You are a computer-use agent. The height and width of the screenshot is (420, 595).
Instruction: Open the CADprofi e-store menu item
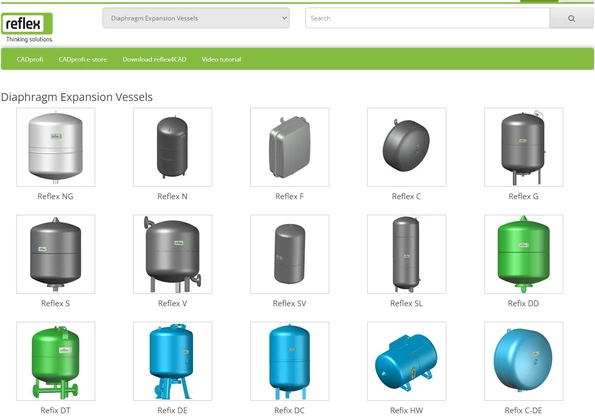coord(83,59)
